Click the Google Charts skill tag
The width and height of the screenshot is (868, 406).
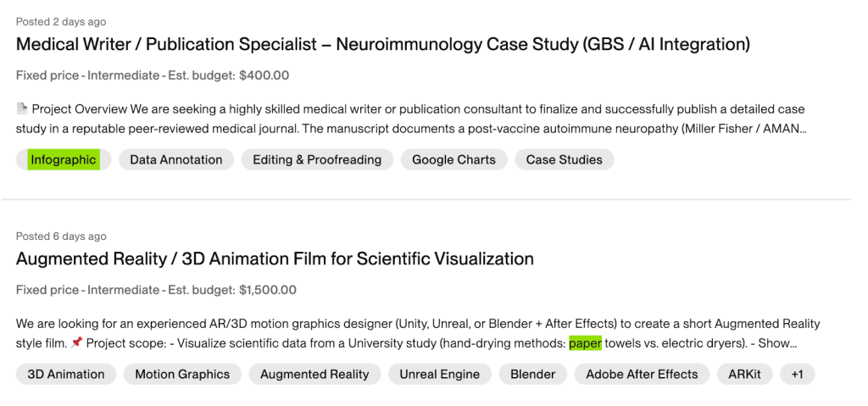[x=453, y=159]
